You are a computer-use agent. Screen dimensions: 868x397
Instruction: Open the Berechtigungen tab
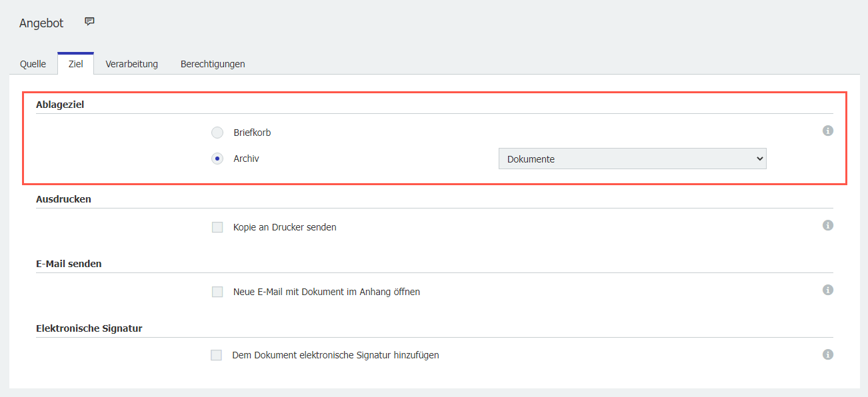pyautogui.click(x=212, y=63)
